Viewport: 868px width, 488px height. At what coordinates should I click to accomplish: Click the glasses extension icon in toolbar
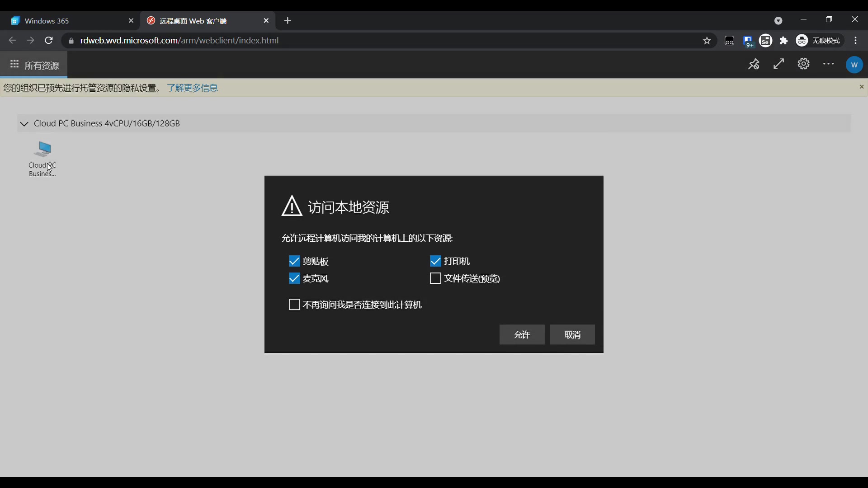[x=729, y=41]
